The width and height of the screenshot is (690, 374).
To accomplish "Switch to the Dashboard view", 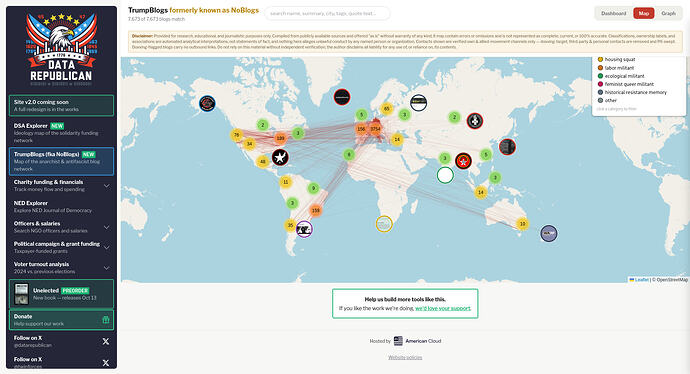I will 613,13.
